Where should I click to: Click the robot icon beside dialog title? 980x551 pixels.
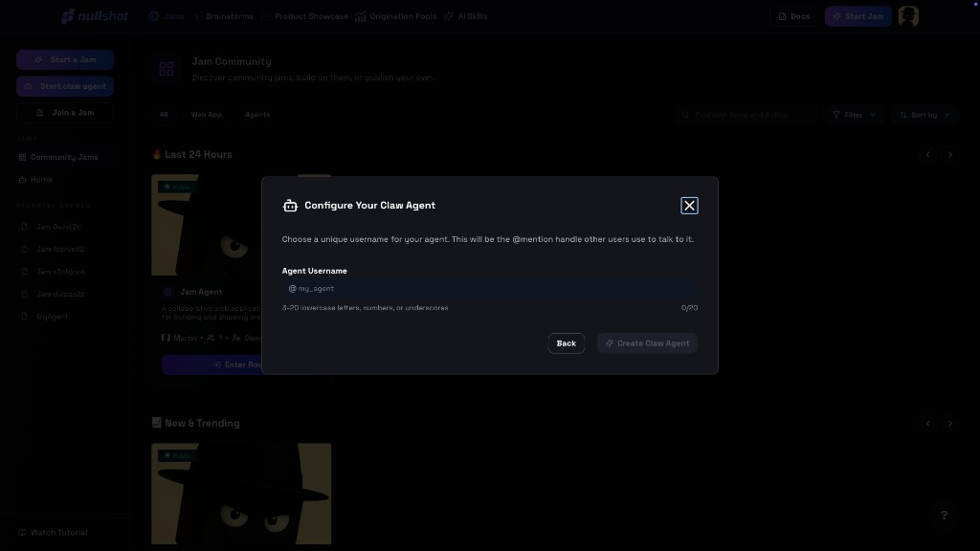point(290,206)
